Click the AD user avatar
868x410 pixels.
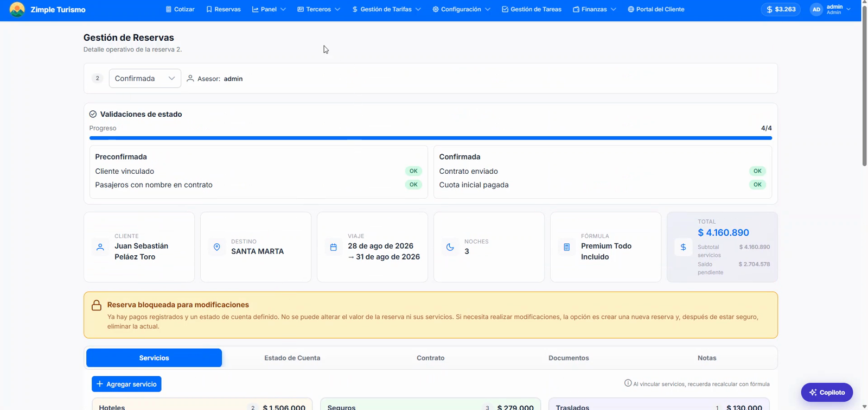(x=816, y=9)
